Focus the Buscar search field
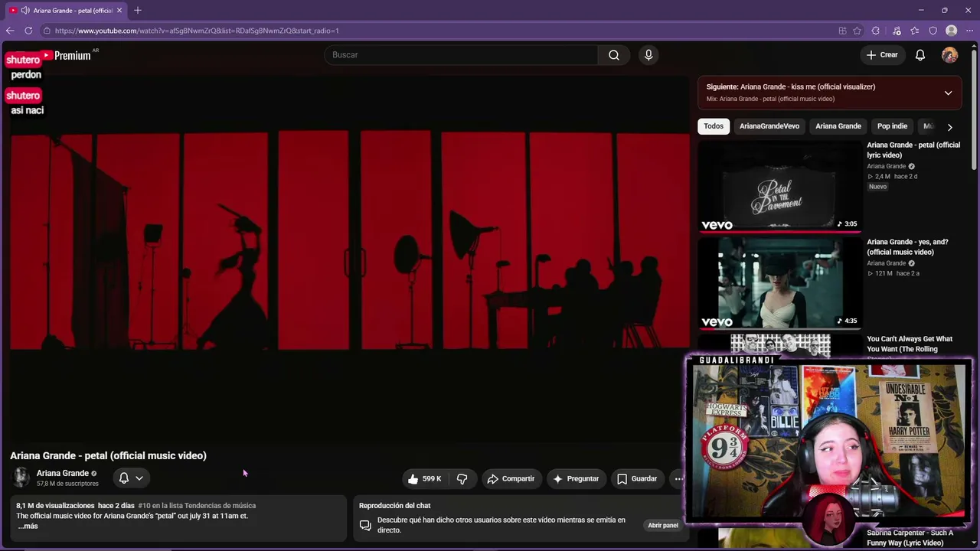Viewport: 980px width, 551px height. coord(462,55)
